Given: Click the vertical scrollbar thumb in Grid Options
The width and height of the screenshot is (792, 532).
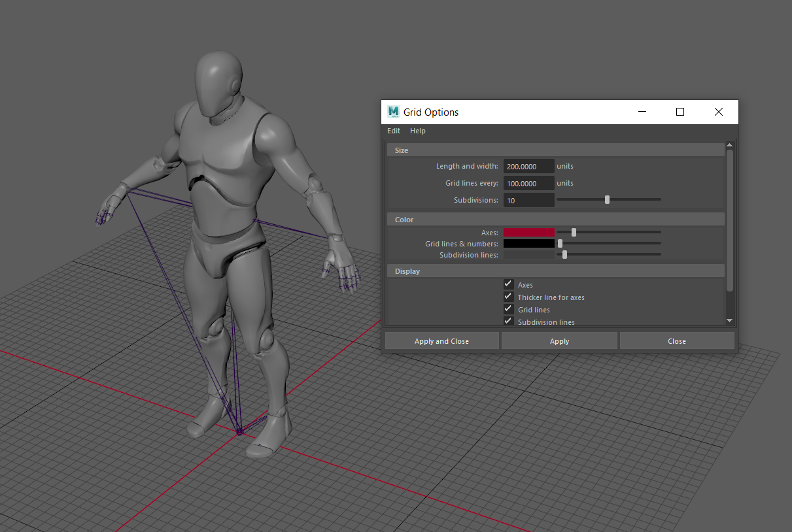Looking at the screenshot, I should point(730,220).
